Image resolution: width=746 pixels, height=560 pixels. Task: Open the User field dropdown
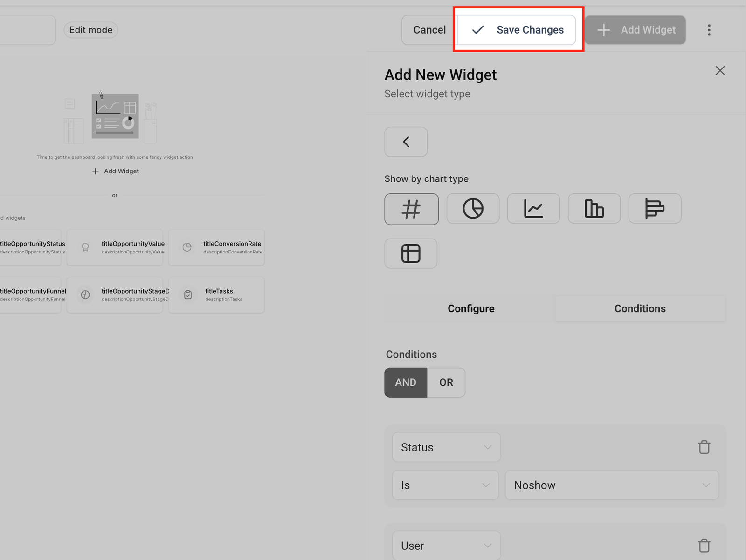(446, 546)
